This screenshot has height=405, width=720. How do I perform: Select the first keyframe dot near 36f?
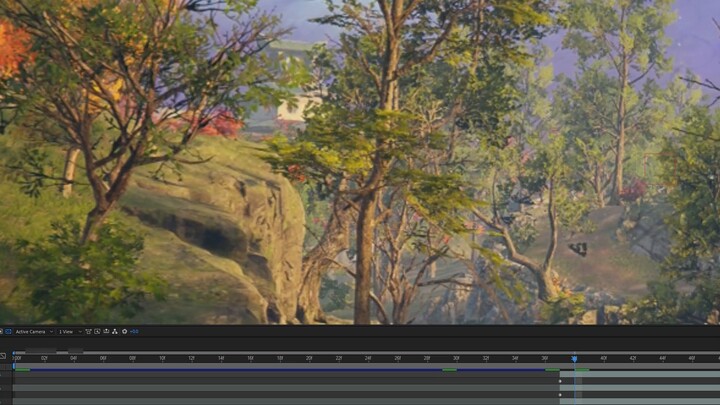click(560, 381)
